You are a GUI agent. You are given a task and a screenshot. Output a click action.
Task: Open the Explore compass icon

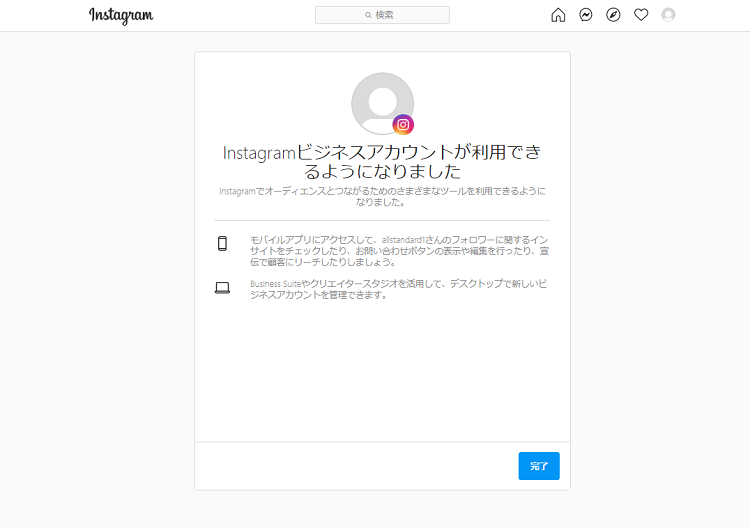click(613, 15)
